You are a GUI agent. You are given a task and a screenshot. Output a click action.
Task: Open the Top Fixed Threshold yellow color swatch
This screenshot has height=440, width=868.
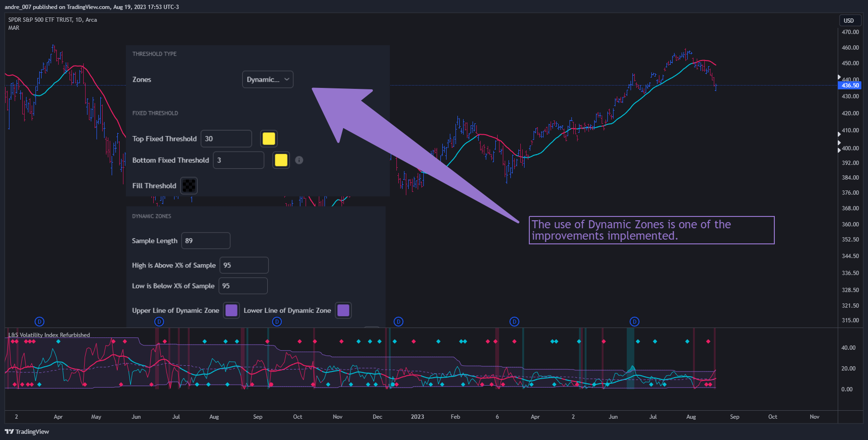(x=269, y=138)
